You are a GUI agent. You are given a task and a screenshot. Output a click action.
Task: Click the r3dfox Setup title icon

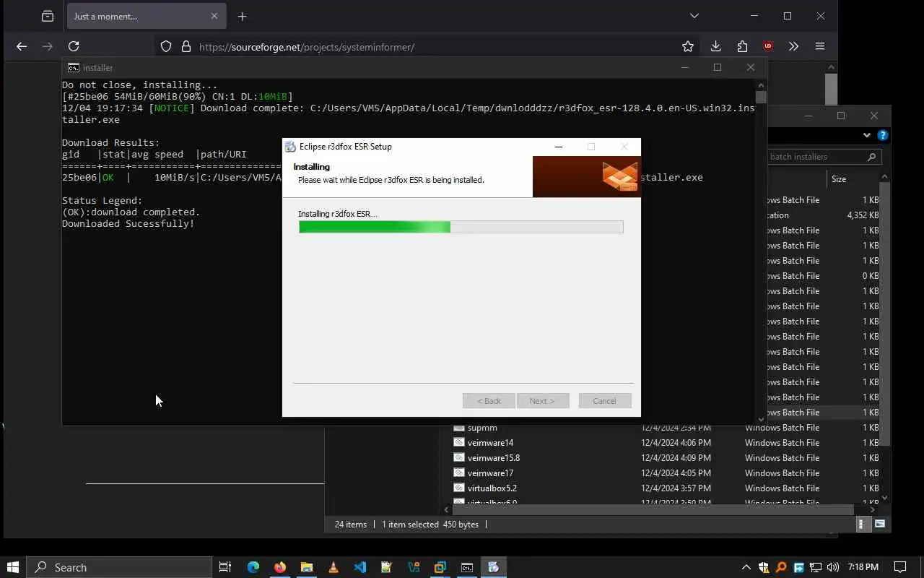[290, 147]
